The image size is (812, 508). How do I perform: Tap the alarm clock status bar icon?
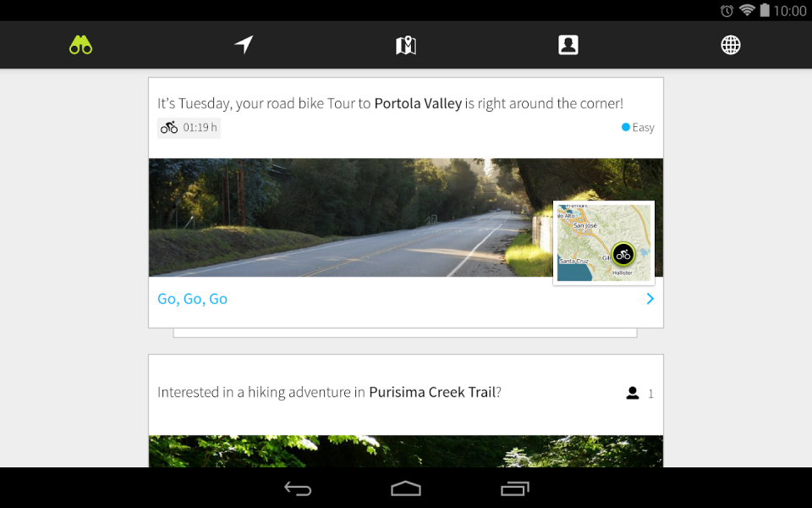(727, 10)
